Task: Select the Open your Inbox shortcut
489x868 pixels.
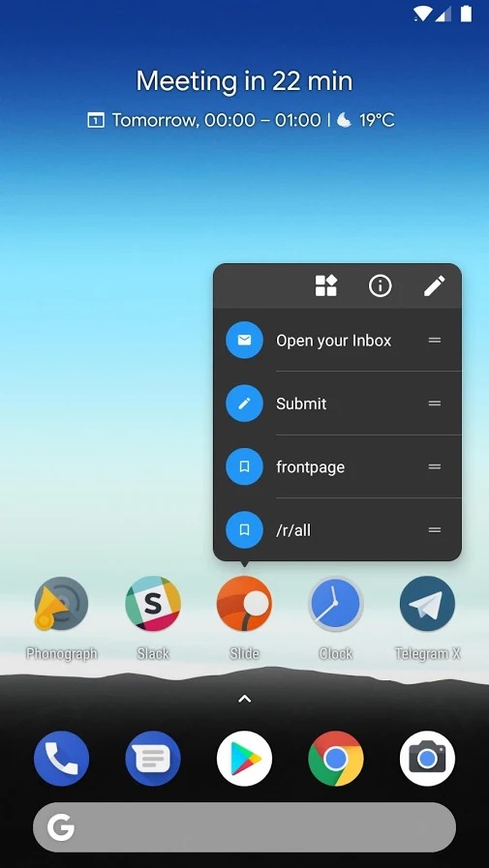Action: (337, 341)
